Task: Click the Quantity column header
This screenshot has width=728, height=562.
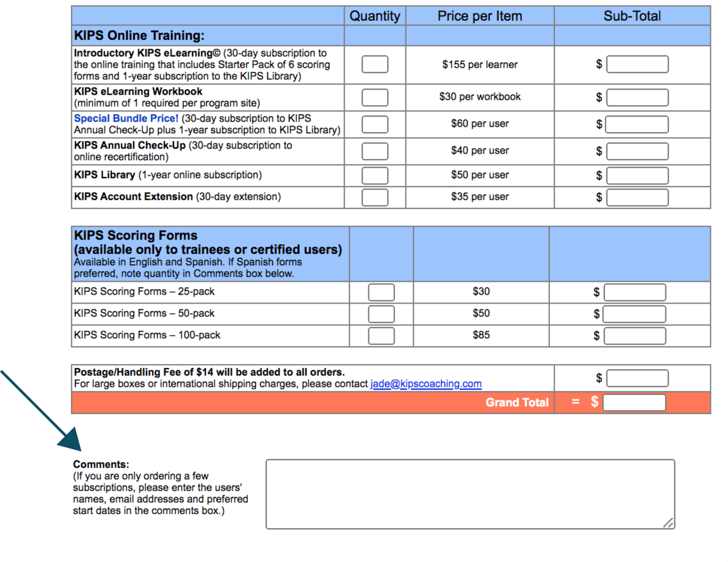Action: (375, 16)
